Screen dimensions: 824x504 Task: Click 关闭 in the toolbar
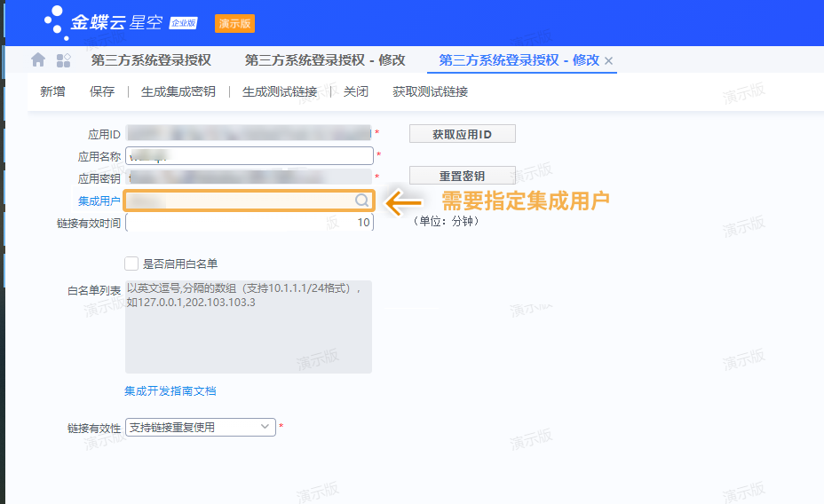356,91
